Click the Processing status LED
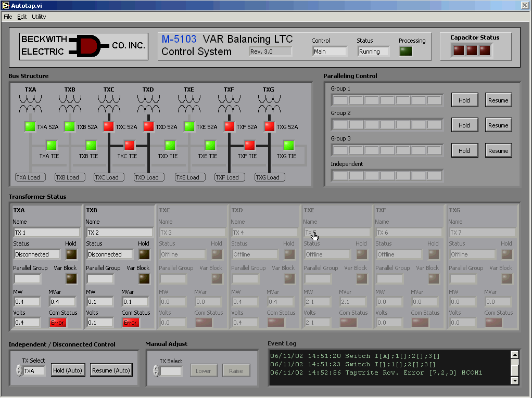This screenshot has width=532, height=398. point(406,51)
